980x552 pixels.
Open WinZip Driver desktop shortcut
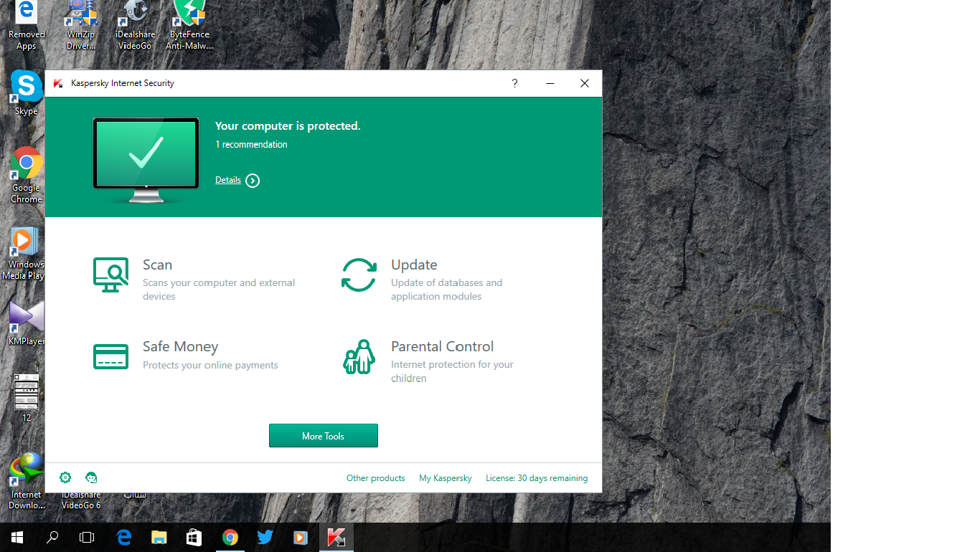81,25
